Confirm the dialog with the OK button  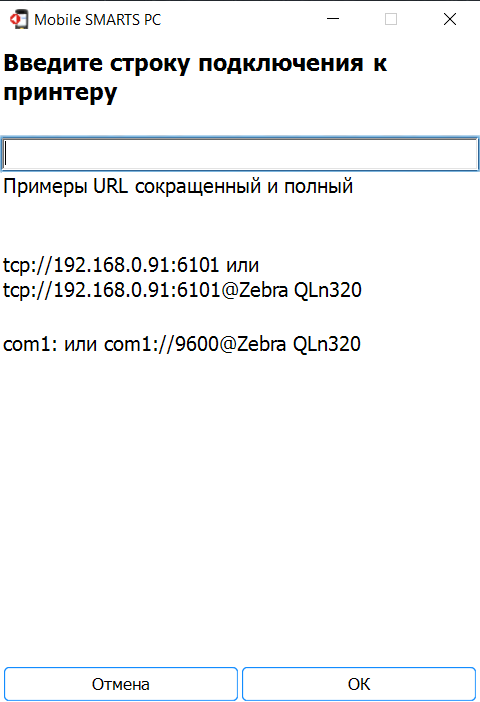tap(359, 684)
